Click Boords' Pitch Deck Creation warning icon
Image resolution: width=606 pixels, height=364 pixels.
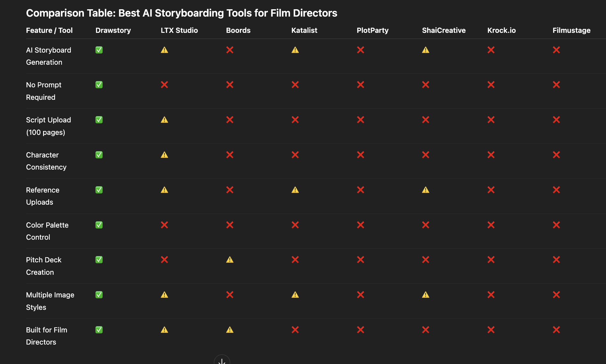230,260
